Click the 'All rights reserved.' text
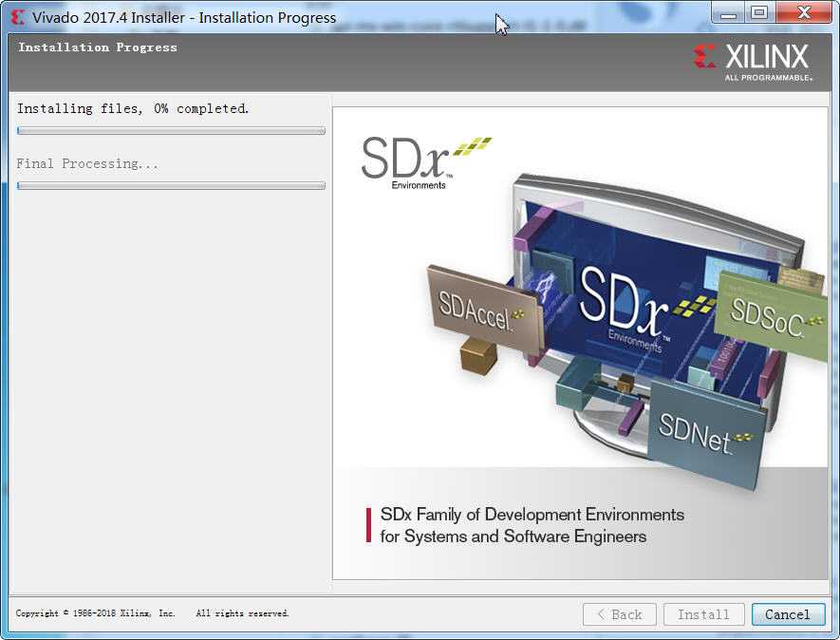 click(242, 613)
